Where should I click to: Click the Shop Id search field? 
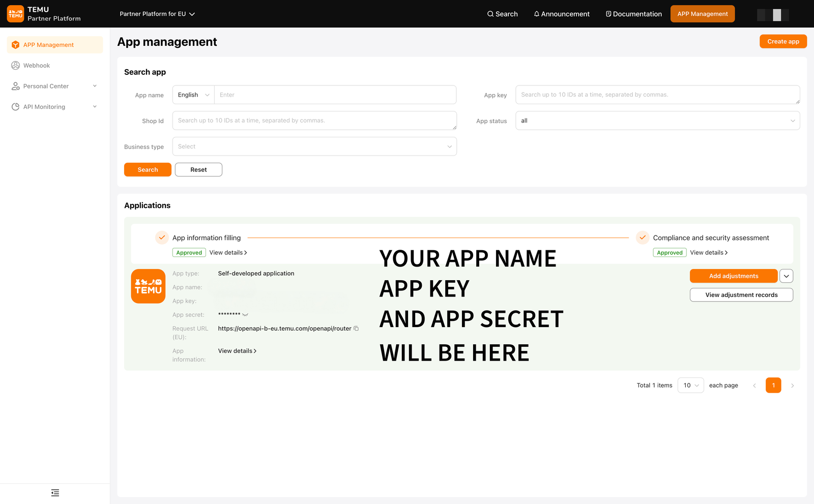coord(314,121)
